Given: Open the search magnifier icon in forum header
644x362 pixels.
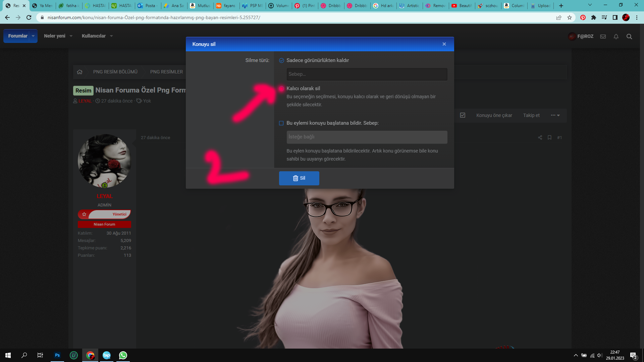Looking at the screenshot, I should [x=629, y=37].
